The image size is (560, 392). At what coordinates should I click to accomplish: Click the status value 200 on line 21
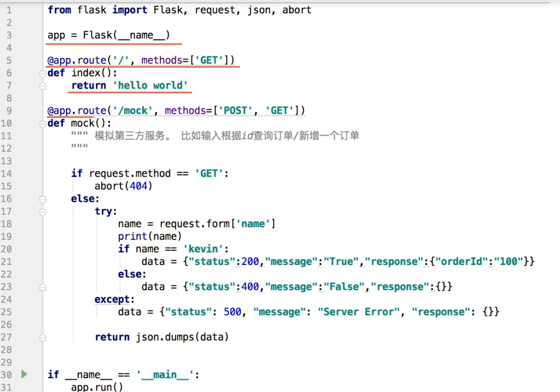[x=250, y=262]
